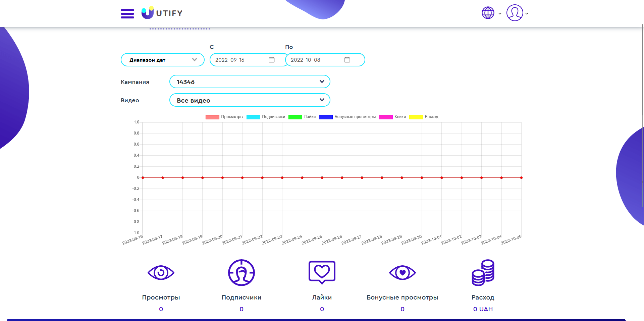The height and width of the screenshot is (321, 644).
Task: Click the Просмотры eye statistic icon
Action: point(161,273)
